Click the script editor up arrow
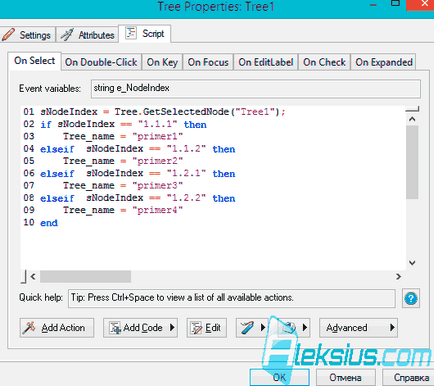The width and height of the screenshot is (434, 386). (412, 119)
